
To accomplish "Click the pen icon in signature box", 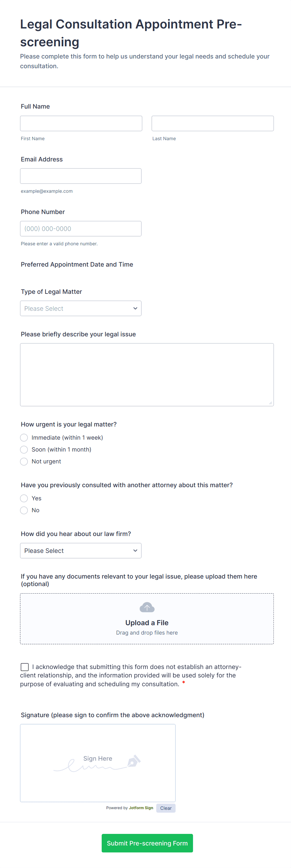I will click(134, 761).
